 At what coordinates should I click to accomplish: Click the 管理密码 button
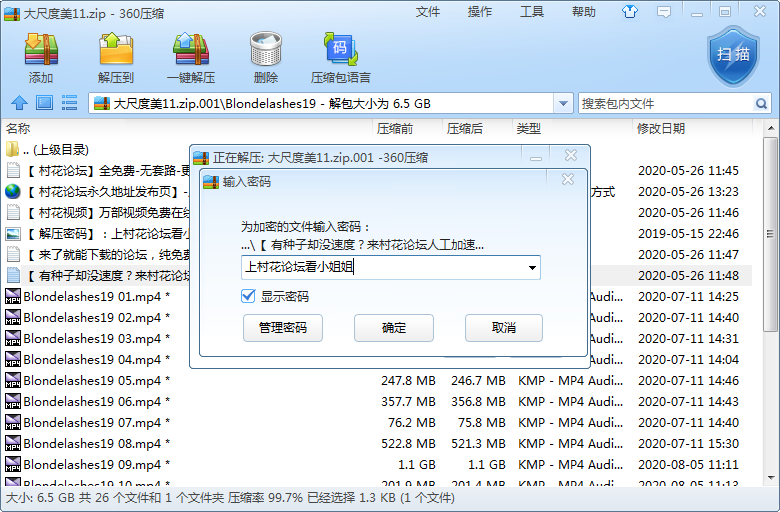click(283, 328)
